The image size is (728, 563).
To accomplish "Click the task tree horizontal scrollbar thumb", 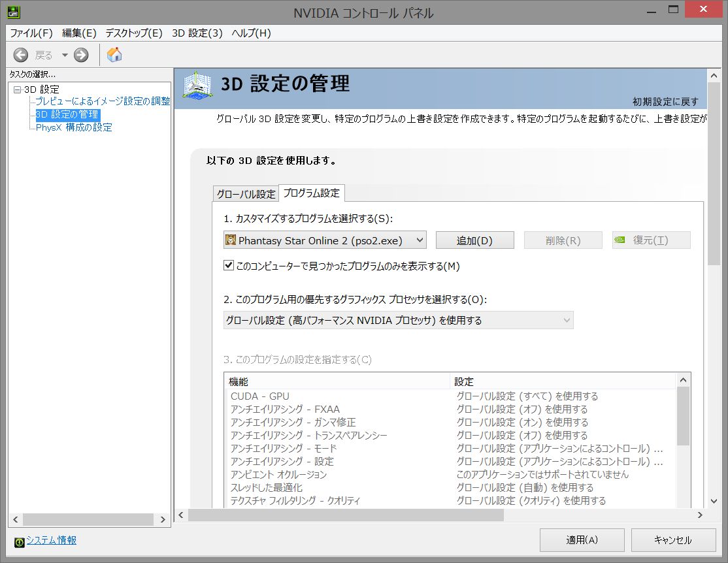I will 88,519.
